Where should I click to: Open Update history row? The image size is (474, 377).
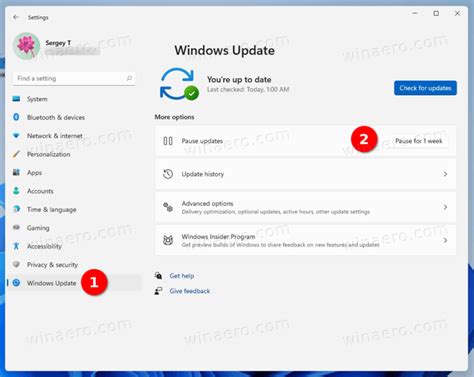click(x=305, y=174)
